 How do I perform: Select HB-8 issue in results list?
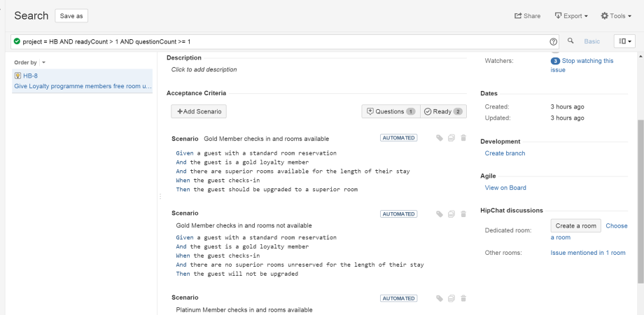[x=82, y=81]
